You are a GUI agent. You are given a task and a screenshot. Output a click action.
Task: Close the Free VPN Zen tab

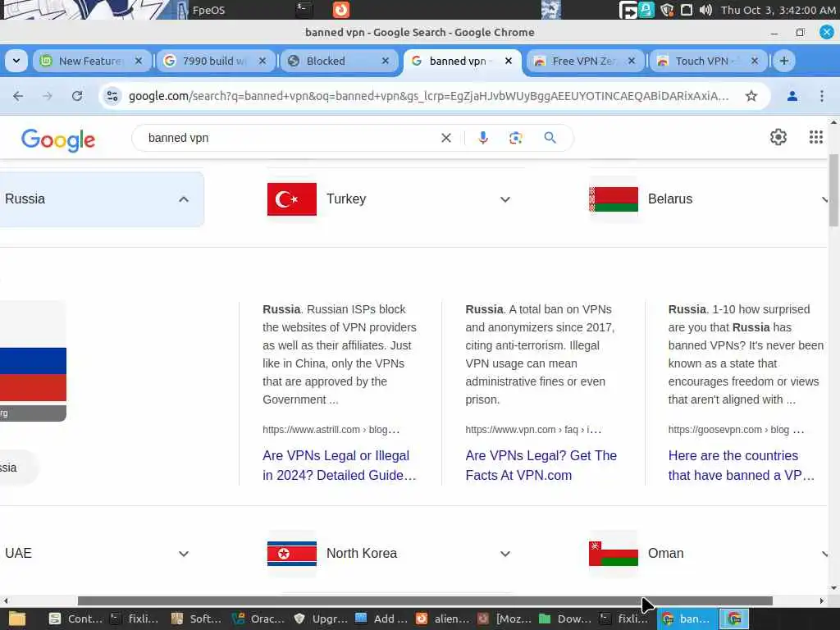(x=631, y=61)
